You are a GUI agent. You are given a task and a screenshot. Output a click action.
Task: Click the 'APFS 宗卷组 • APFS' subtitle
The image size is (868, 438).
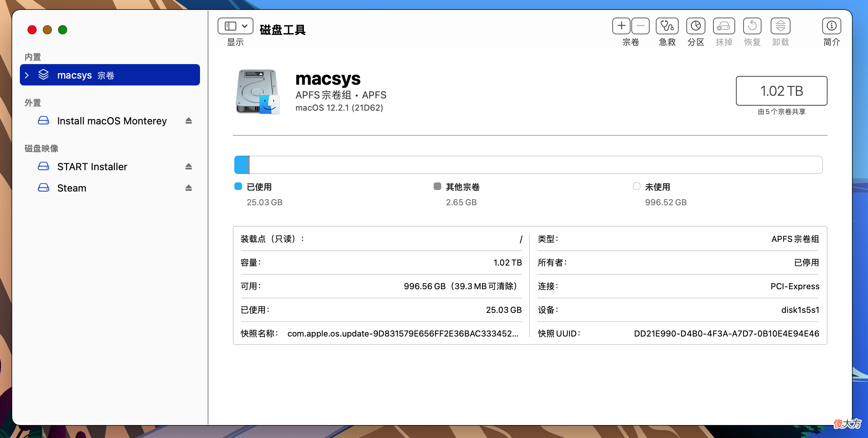pos(341,95)
